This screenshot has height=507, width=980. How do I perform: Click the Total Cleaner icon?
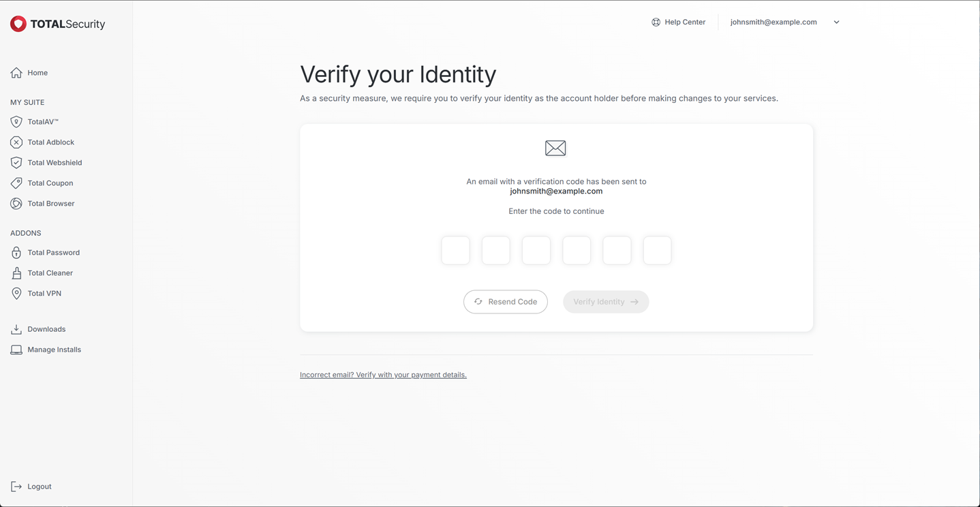(16, 273)
